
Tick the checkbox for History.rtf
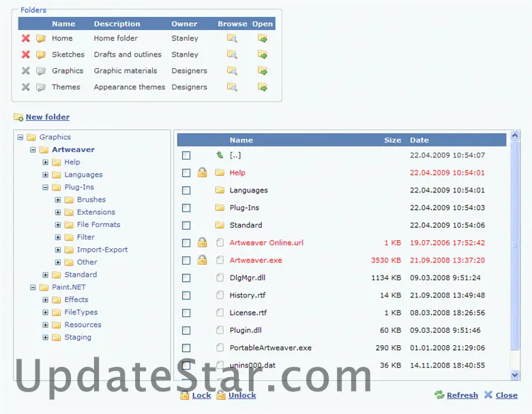(x=186, y=295)
